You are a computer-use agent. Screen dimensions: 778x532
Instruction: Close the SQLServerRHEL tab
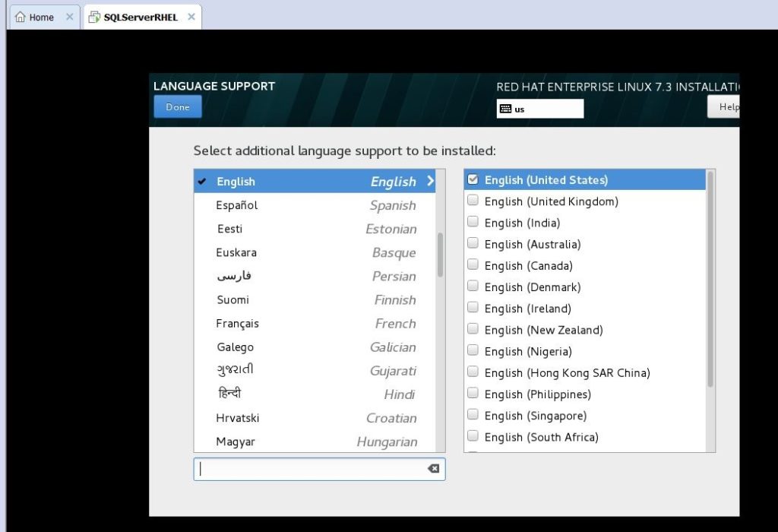(191, 17)
